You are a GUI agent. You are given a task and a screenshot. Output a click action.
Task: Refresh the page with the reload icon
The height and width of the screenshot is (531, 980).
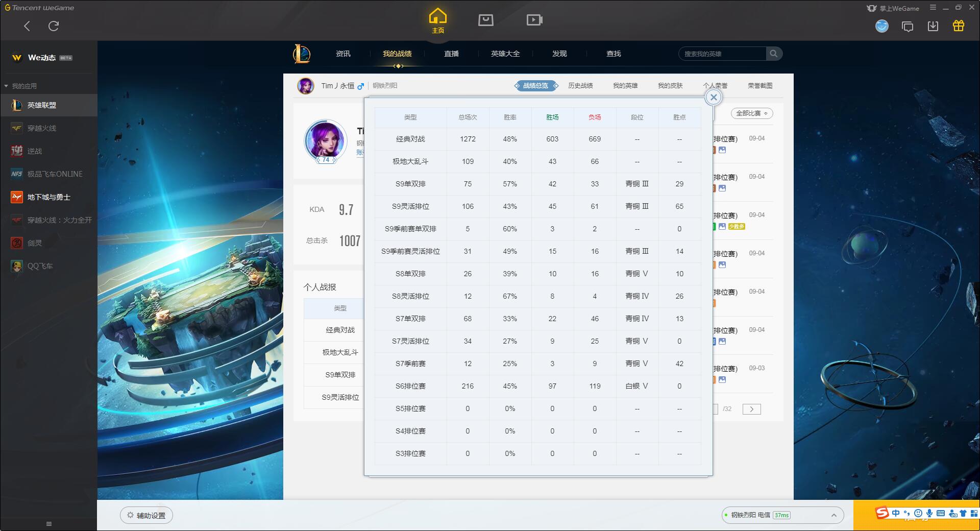(x=54, y=26)
